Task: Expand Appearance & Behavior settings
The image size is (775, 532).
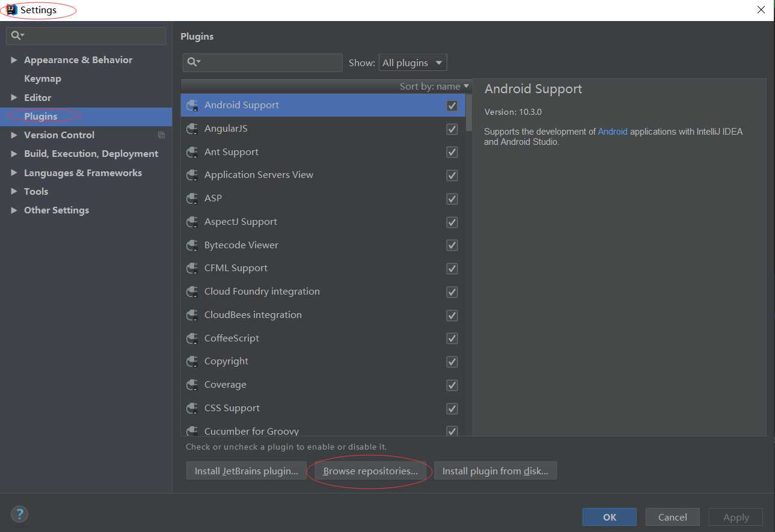Action: pos(14,60)
